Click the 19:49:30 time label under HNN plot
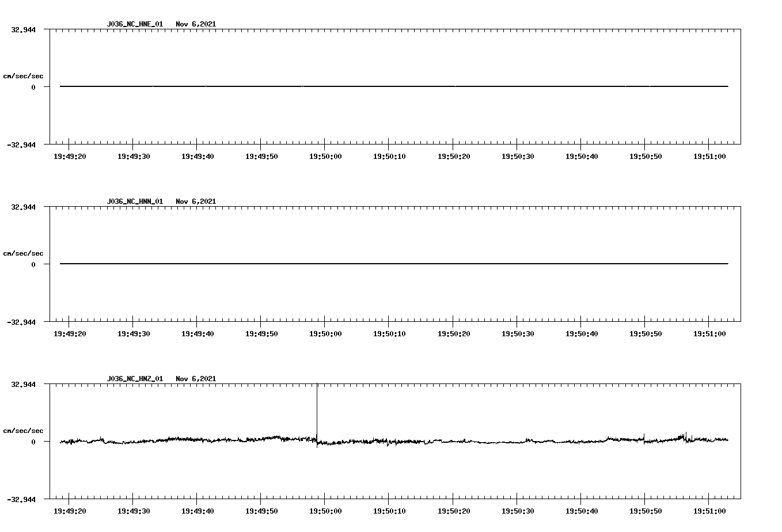This screenshot has height=532, width=782. pyautogui.click(x=134, y=333)
